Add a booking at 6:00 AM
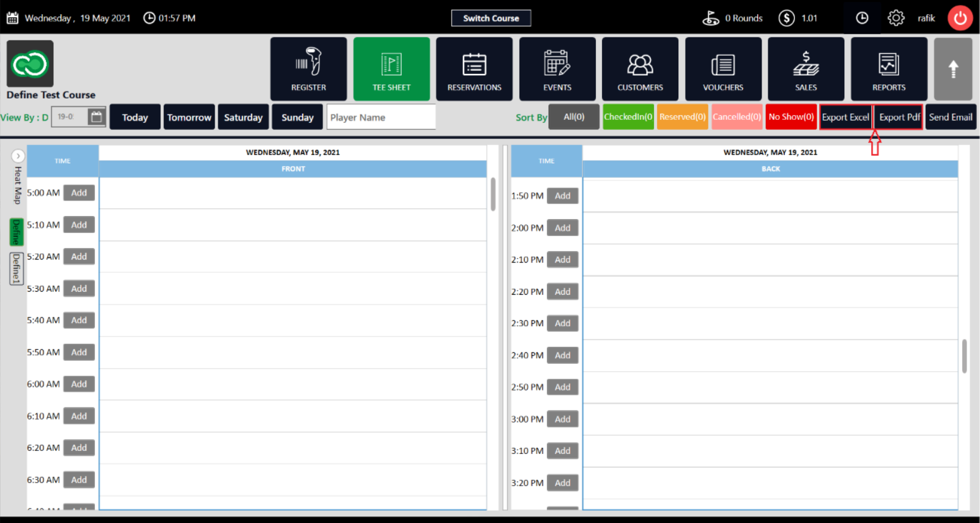The image size is (980, 523). click(79, 384)
